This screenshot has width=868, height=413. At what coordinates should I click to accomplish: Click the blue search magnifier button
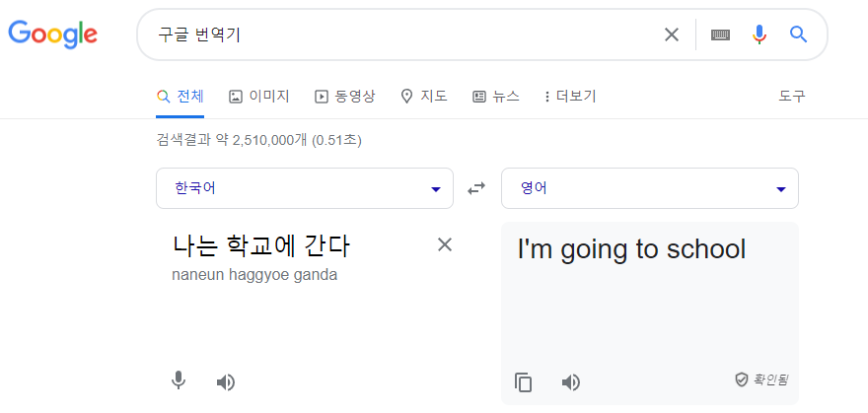click(x=798, y=34)
